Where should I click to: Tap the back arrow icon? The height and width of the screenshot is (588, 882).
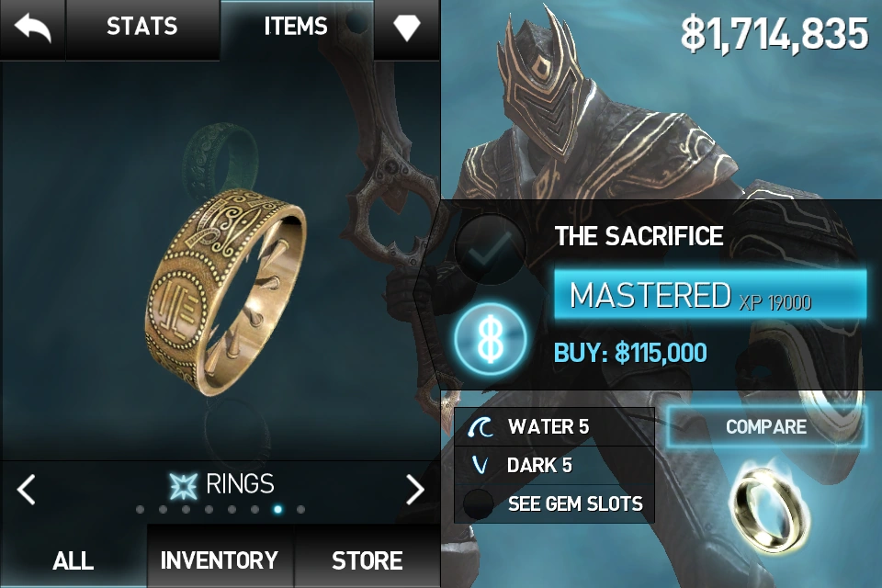pyautogui.click(x=33, y=28)
